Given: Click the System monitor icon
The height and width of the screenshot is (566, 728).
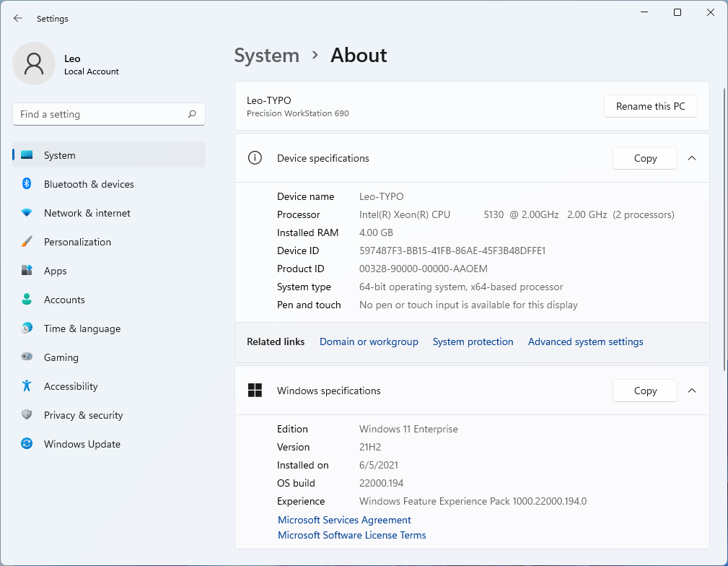Looking at the screenshot, I should pos(27,154).
